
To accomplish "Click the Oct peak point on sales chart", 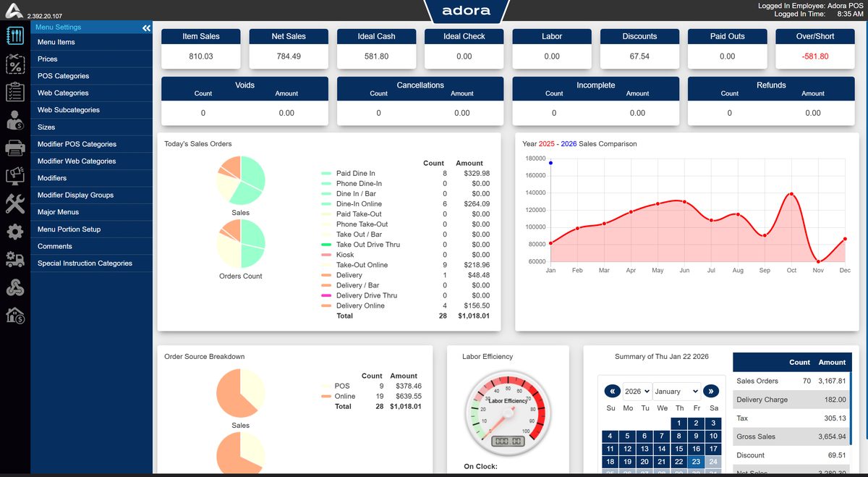I will coord(791,194).
